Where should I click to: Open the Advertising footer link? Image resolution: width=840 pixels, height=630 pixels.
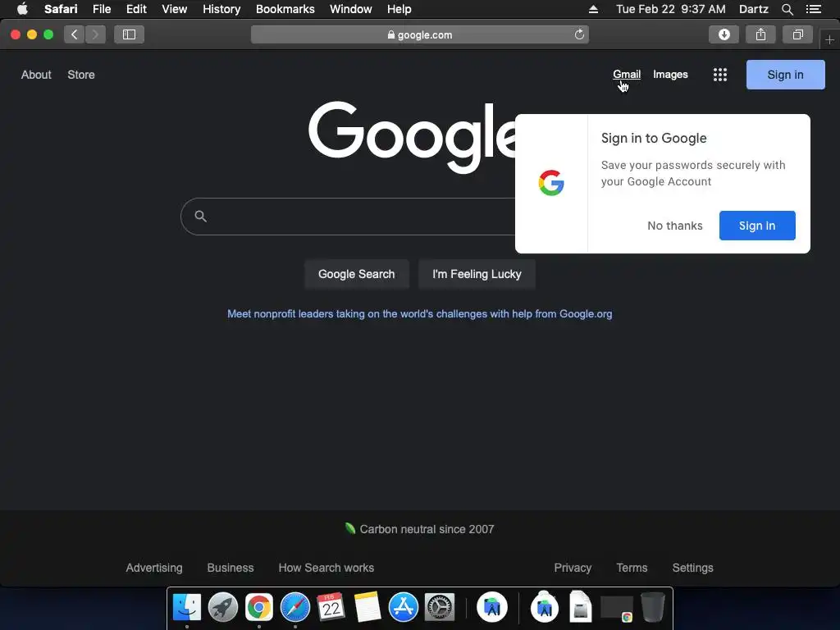tap(153, 568)
